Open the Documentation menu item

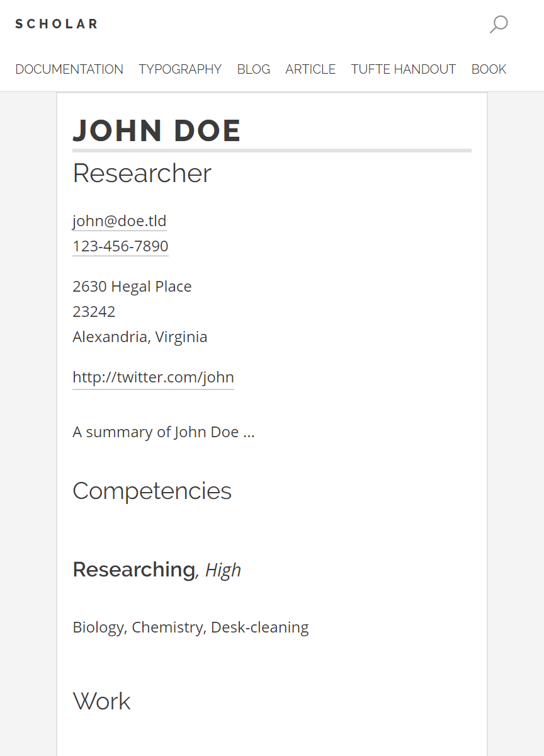[69, 69]
